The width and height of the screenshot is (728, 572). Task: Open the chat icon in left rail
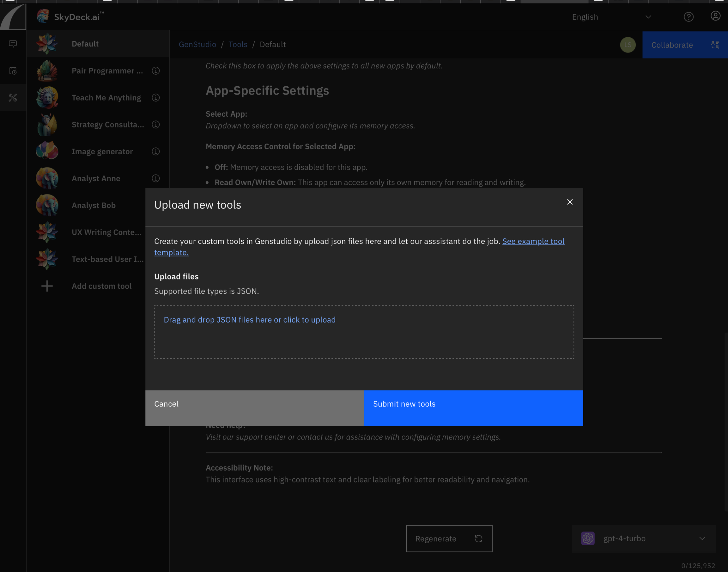13,44
